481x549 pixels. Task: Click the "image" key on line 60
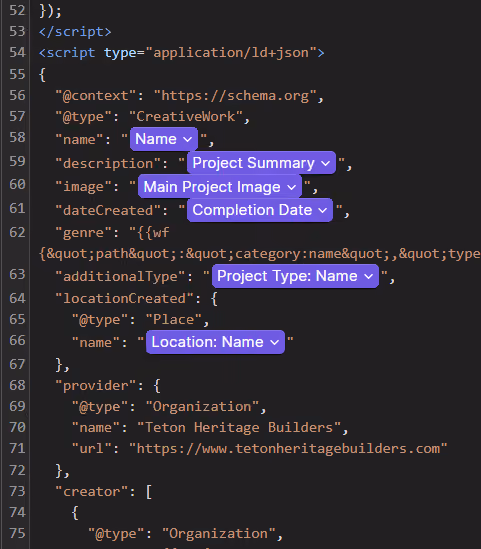tap(83, 187)
